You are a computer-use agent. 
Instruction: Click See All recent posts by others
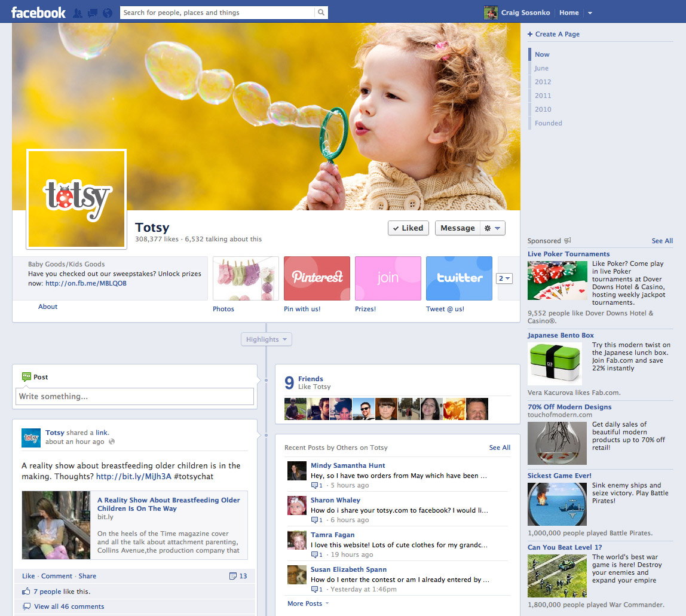(x=500, y=448)
